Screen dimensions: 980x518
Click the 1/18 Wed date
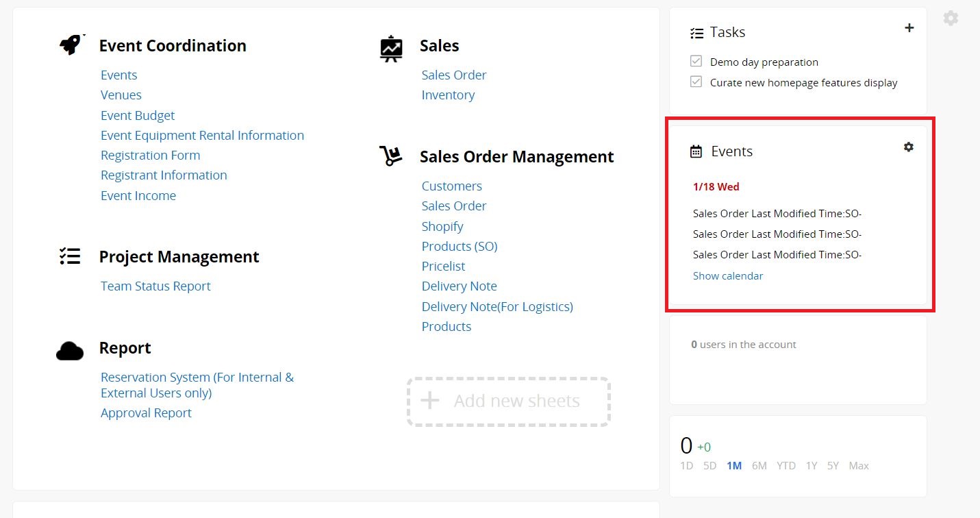(x=716, y=186)
